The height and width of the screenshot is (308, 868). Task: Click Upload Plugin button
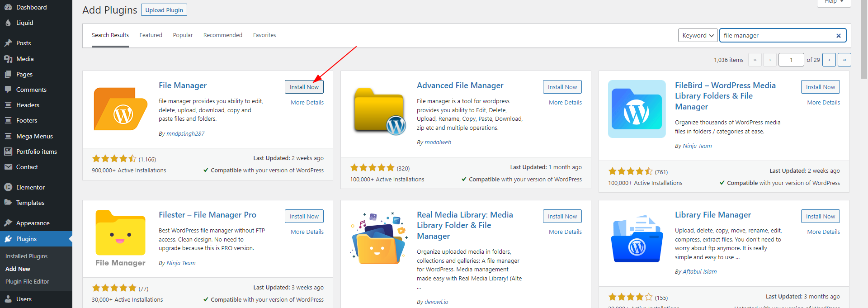coord(164,10)
